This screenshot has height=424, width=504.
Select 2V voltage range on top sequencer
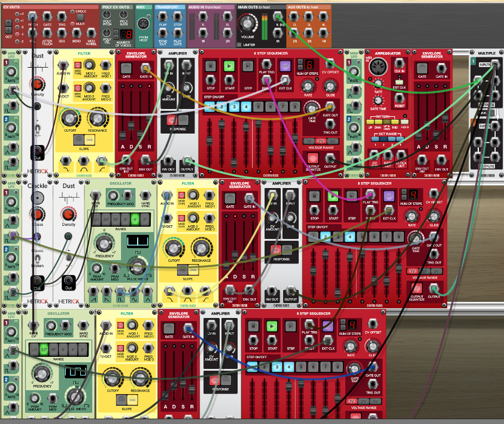click(320, 141)
